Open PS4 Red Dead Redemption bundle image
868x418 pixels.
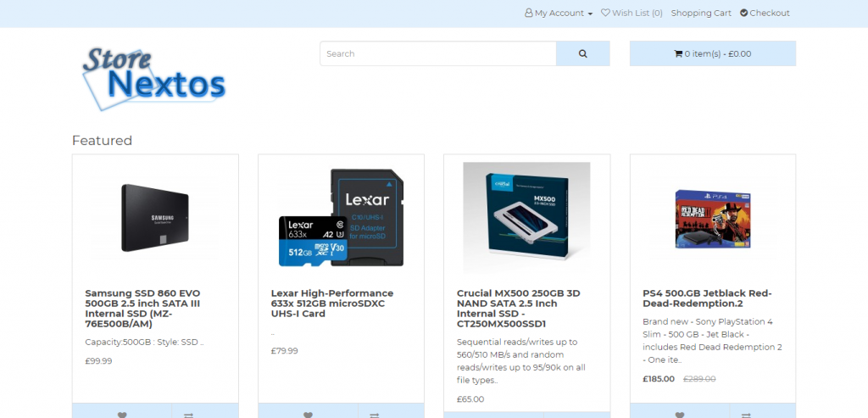[713, 218]
